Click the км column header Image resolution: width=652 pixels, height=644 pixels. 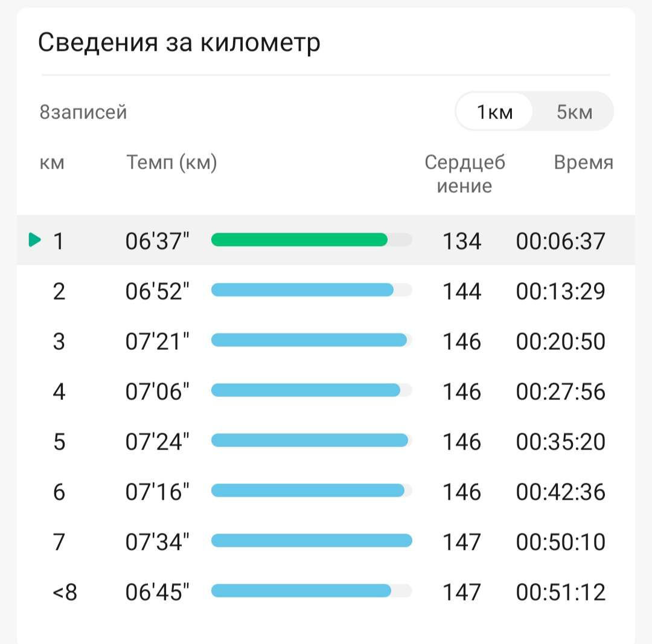52,163
